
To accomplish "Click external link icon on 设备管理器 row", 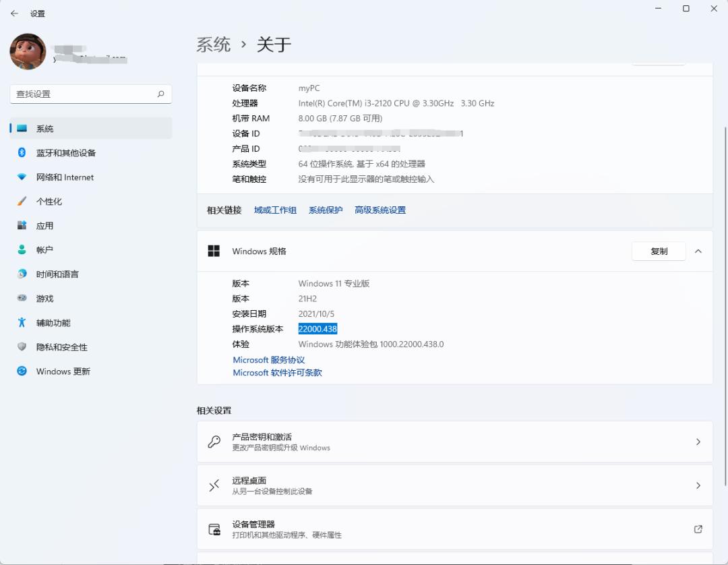I will pos(698,529).
